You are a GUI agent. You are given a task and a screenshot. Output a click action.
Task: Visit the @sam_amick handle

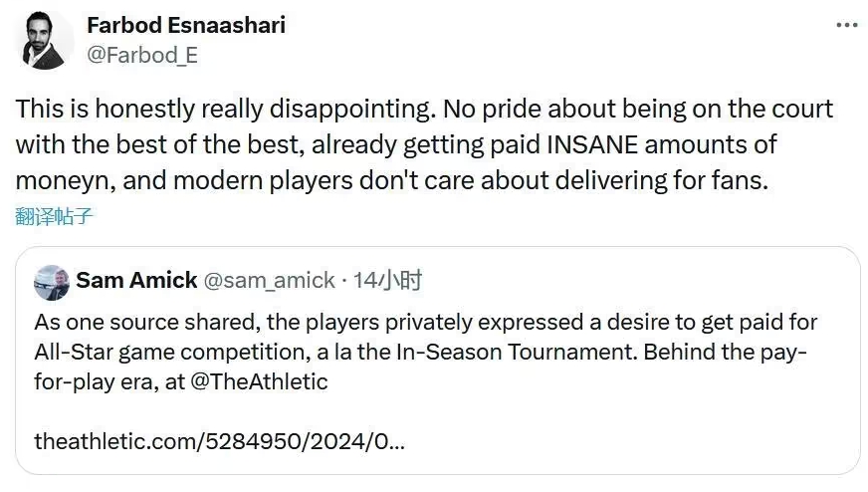click(x=269, y=280)
